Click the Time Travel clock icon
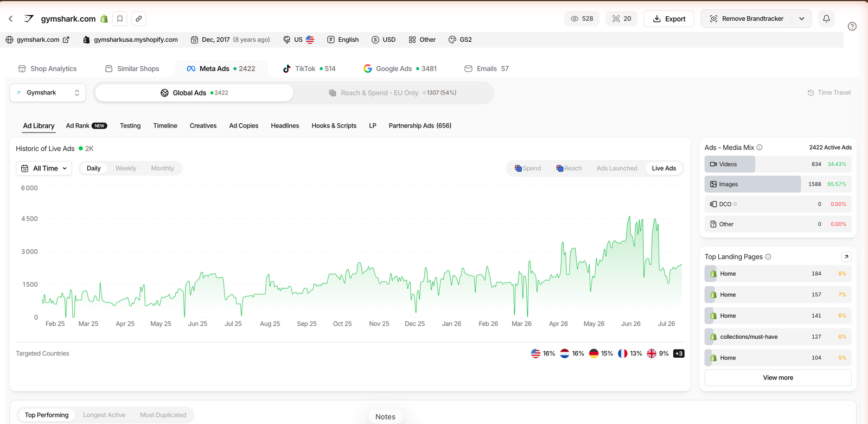The height and width of the screenshot is (424, 868). click(x=811, y=93)
